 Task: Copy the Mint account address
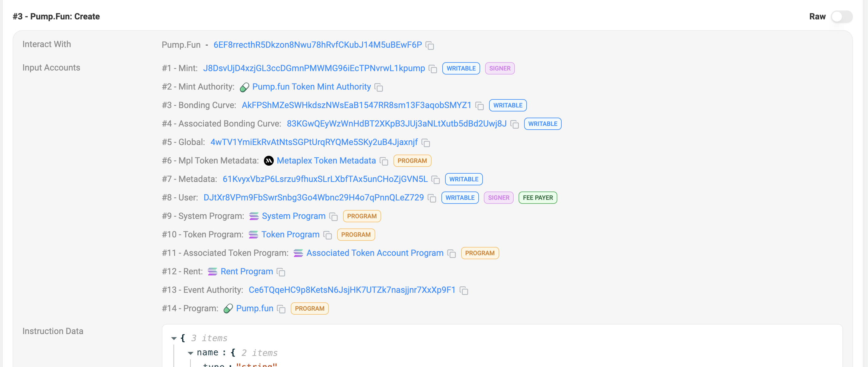[x=433, y=69]
